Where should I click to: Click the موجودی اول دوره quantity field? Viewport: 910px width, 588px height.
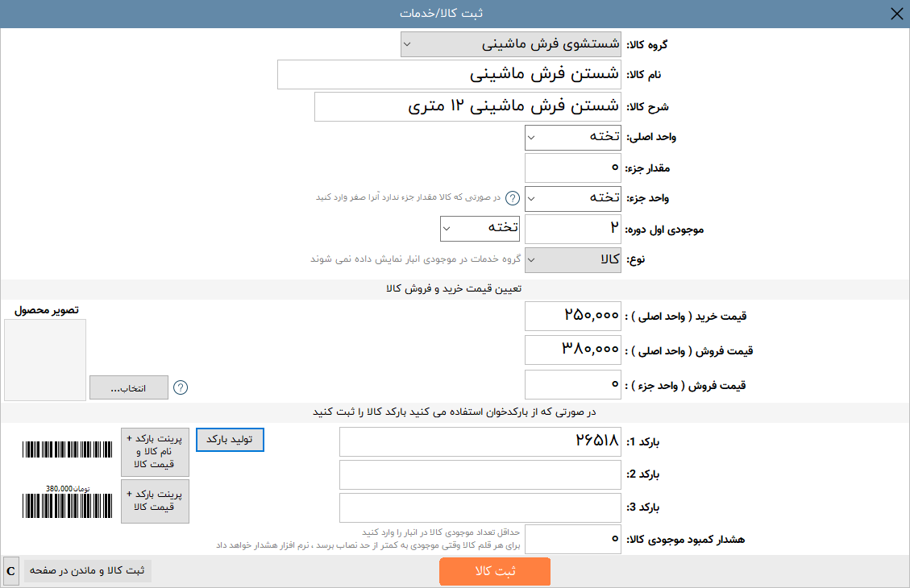click(x=573, y=229)
